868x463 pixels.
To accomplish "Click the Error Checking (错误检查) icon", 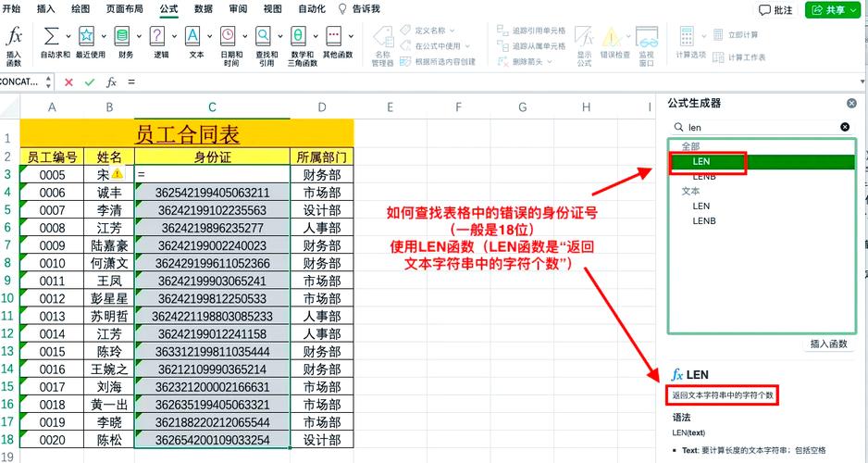I will [612, 37].
